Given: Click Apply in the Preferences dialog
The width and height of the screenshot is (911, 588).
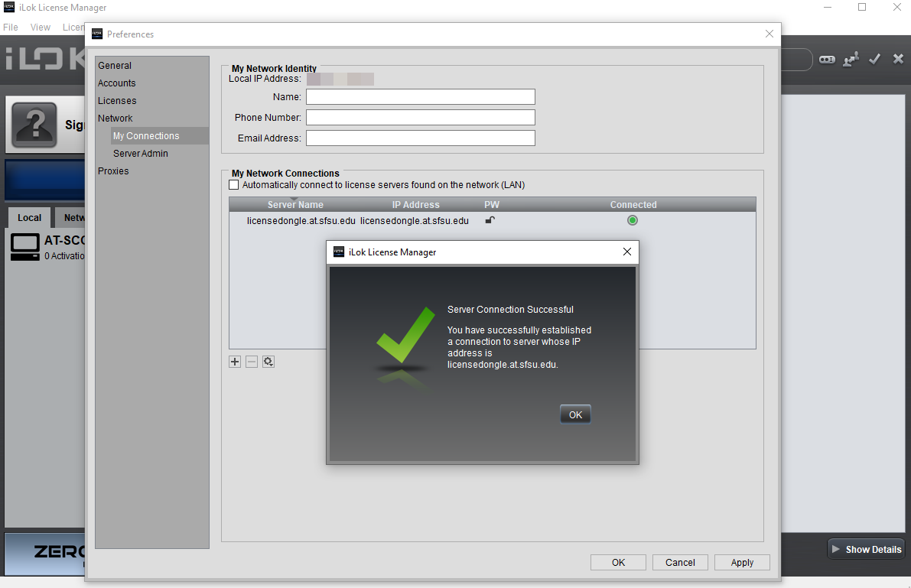Looking at the screenshot, I should [x=742, y=563].
